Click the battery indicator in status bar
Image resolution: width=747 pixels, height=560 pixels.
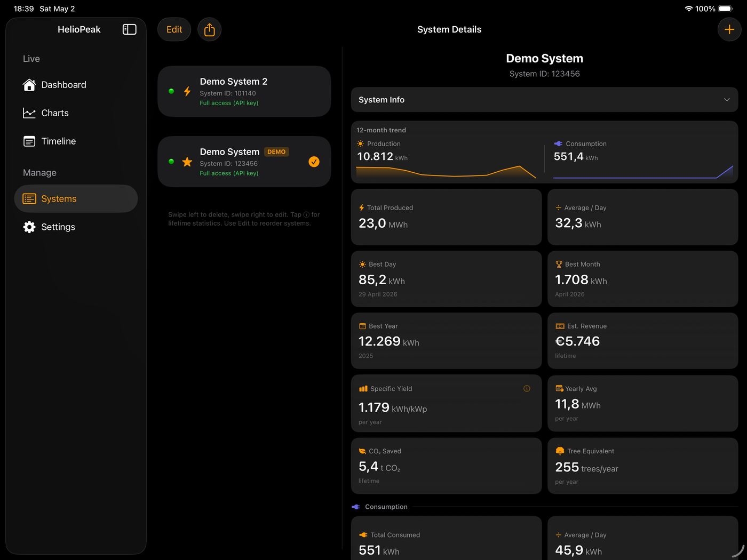726,9
